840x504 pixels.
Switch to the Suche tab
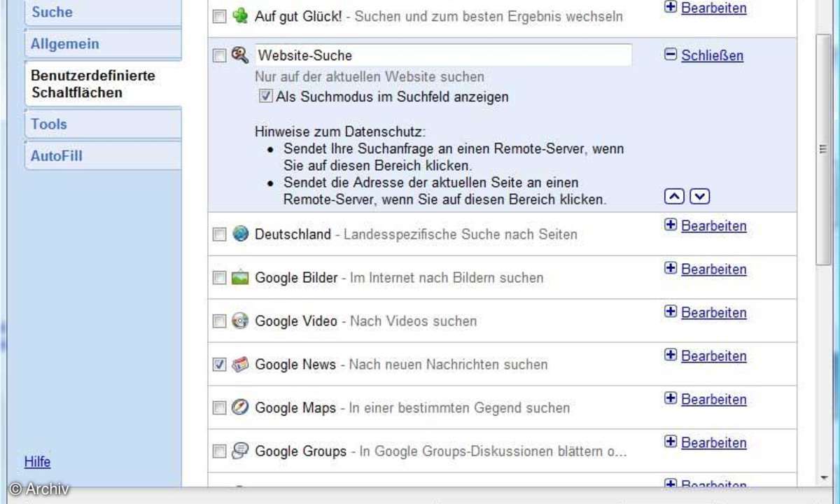click(103, 13)
